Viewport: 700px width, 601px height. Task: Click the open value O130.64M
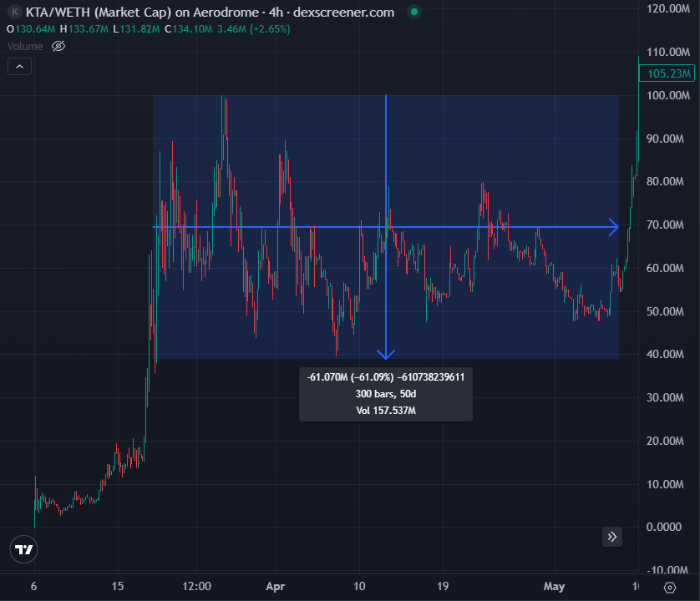point(31,29)
